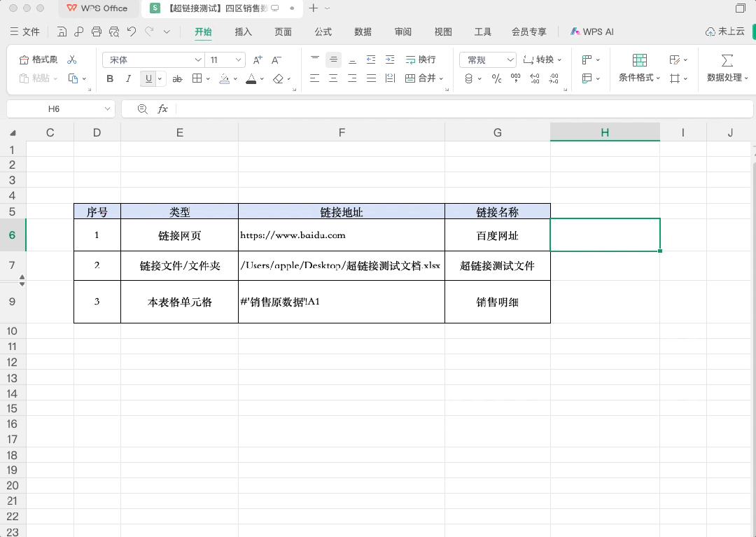Expand fill color dropdown arrow
Screen dimensions: 756x537
tap(235, 78)
